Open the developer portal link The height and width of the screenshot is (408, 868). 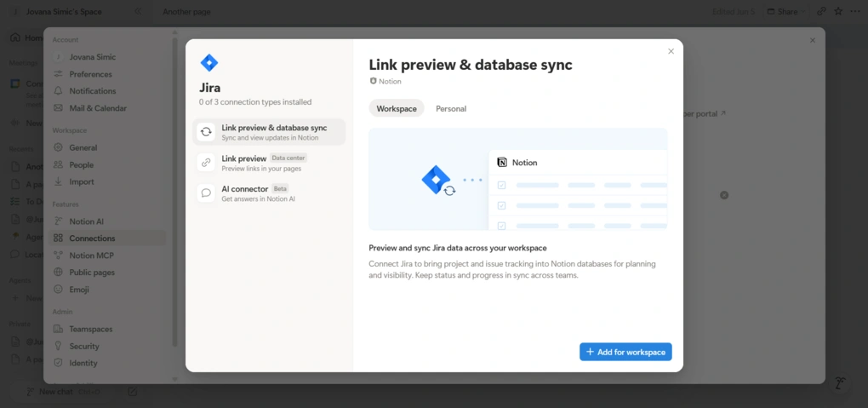[x=703, y=113]
